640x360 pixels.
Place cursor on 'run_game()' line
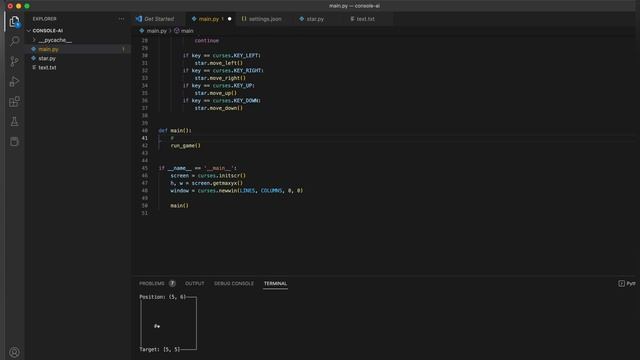click(x=186, y=146)
